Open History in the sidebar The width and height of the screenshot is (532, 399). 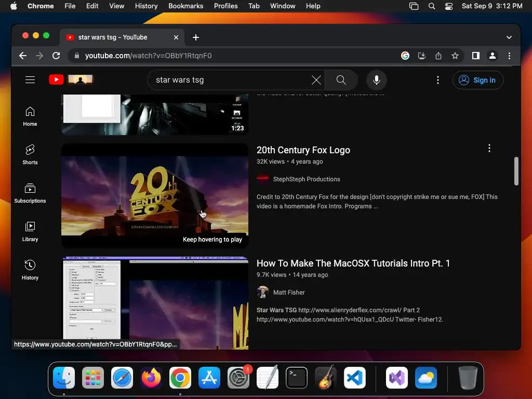point(30,270)
